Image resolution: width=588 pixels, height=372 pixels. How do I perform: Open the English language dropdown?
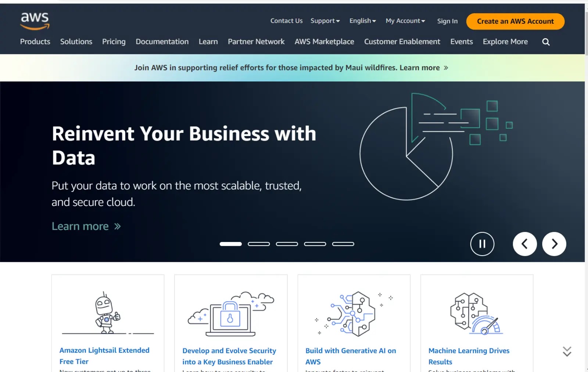[362, 21]
